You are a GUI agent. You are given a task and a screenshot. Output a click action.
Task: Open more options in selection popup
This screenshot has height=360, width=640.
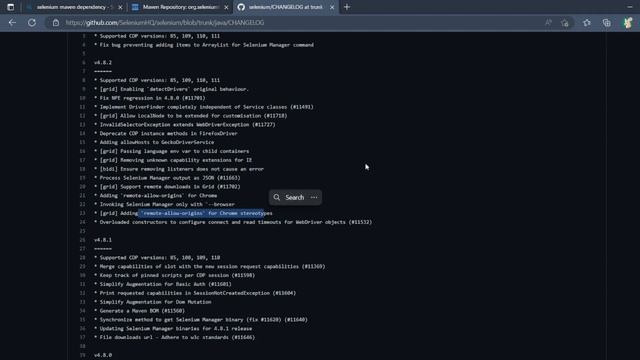click(314, 198)
